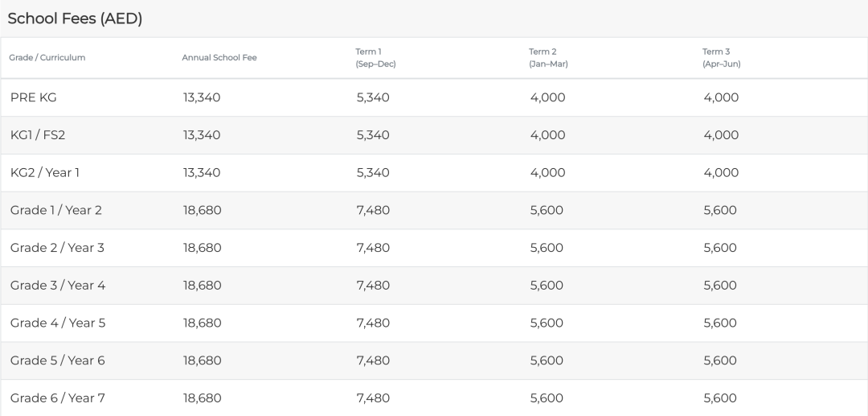Click the PRE KG row label
This screenshot has height=416, width=868.
[33, 97]
